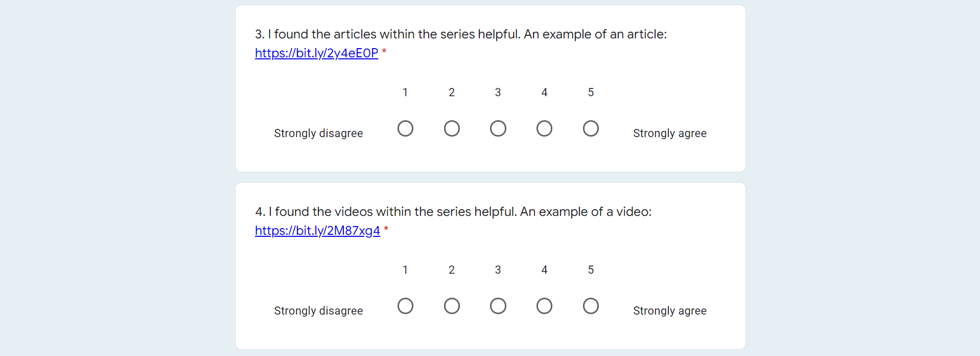Click 'Strongly agree' label in question 3
980x356 pixels.
[x=670, y=133]
